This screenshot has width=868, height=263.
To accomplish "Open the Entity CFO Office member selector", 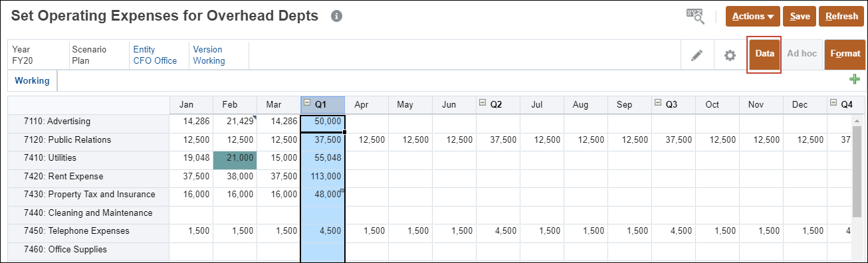I will 155,55.
